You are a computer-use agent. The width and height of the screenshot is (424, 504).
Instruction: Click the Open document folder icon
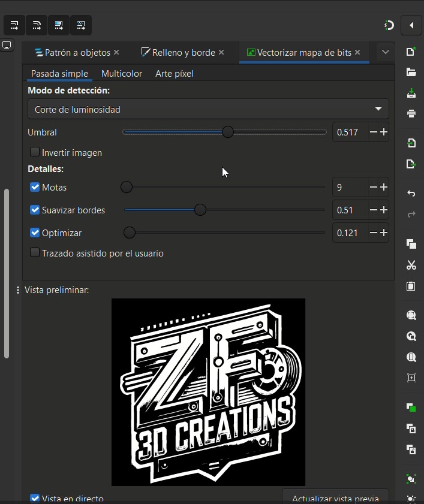tap(411, 72)
